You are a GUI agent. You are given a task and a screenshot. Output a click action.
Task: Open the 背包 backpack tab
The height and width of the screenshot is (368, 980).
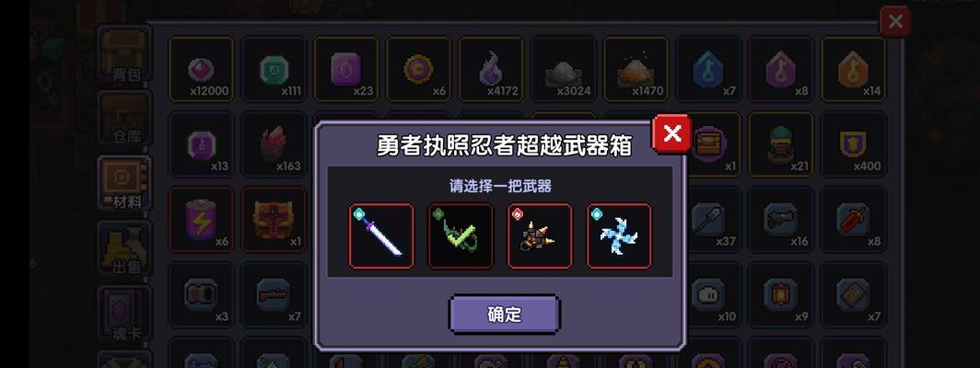click(125, 56)
